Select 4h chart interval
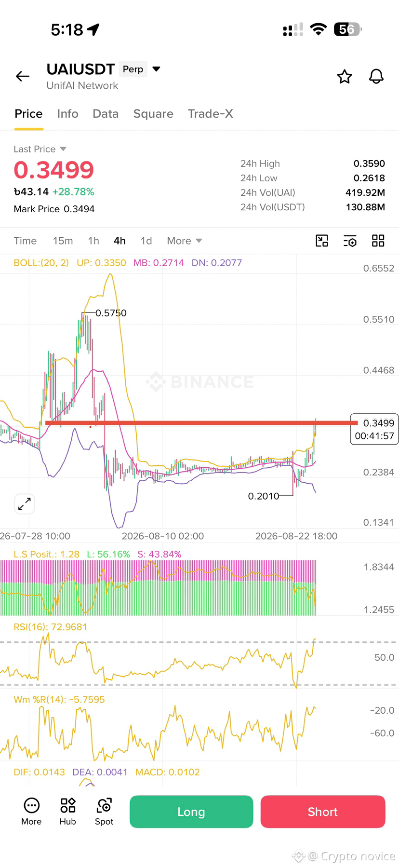 pyautogui.click(x=120, y=241)
